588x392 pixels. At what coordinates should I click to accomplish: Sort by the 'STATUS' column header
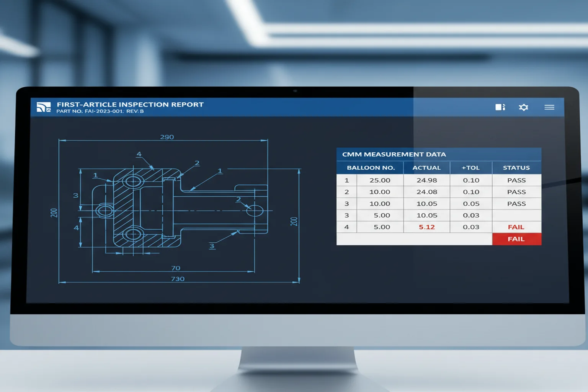pyautogui.click(x=516, y=168)
